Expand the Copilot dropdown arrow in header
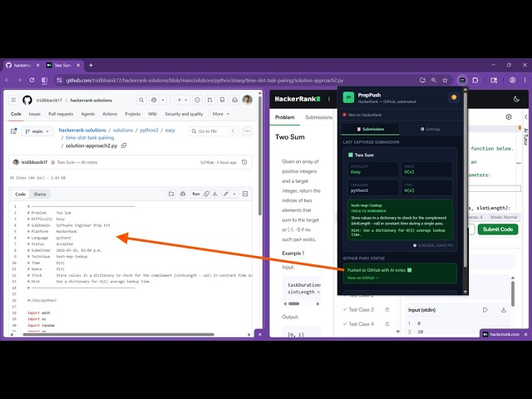Viewport: 532px width, 399px height. pos(163,100)
